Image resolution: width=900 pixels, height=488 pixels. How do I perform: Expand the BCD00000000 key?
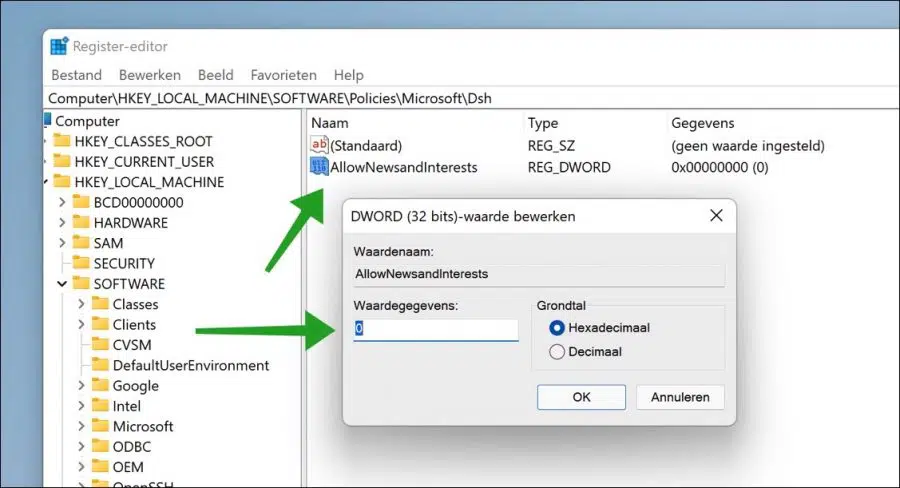[x=62, y=202]
